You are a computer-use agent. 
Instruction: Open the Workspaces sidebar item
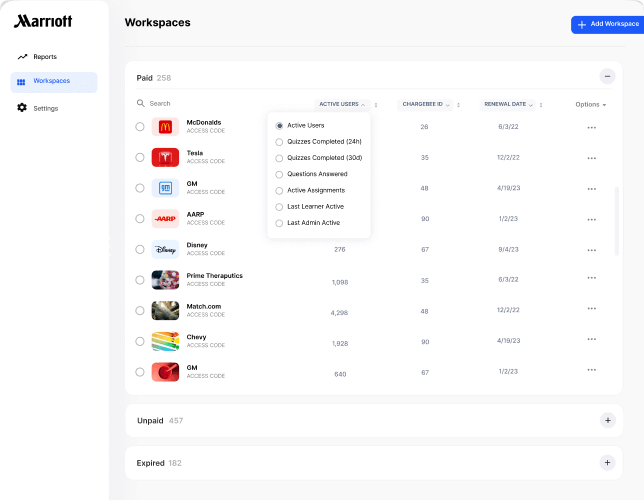tap(54, 81)
